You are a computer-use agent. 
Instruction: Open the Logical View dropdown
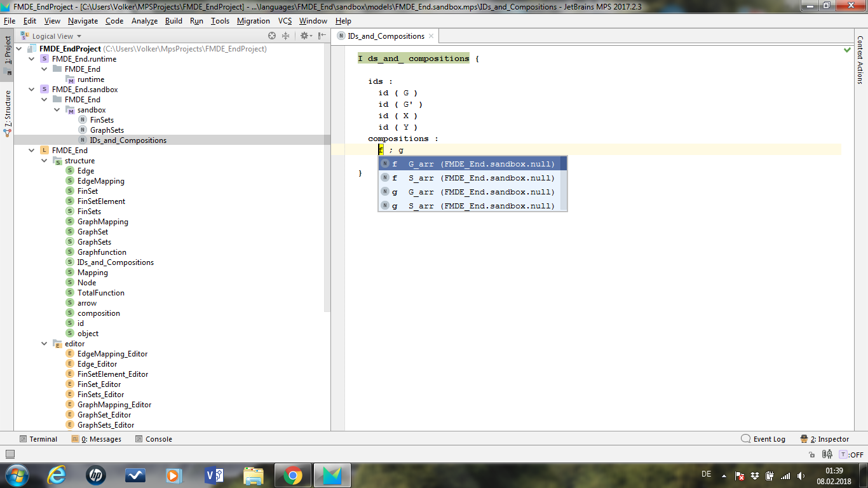click(x=56, y=36)
